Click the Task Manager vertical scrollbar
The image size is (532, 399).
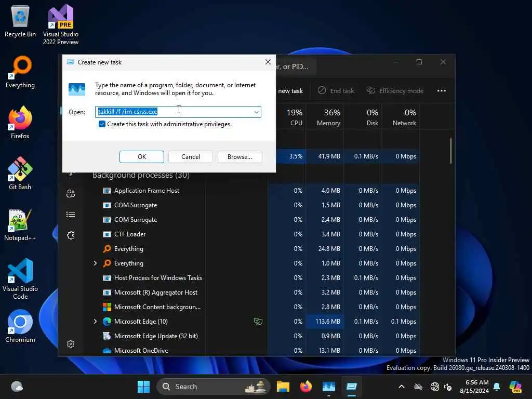coord(451,151)
